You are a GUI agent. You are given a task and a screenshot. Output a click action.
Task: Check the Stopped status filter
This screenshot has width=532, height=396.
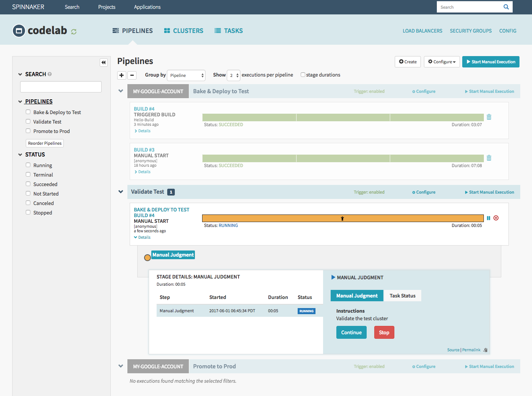point(28,212)
